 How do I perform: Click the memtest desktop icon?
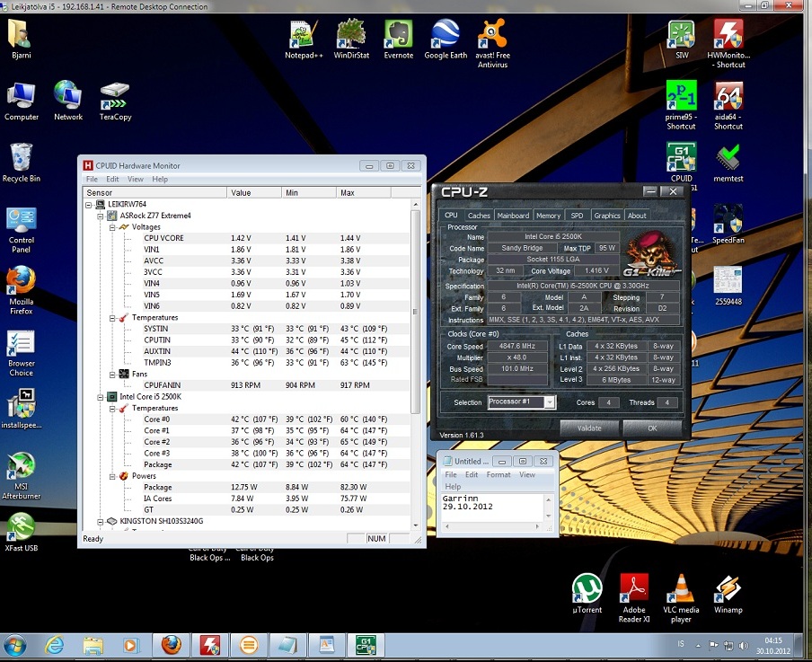tap(728, 157)
